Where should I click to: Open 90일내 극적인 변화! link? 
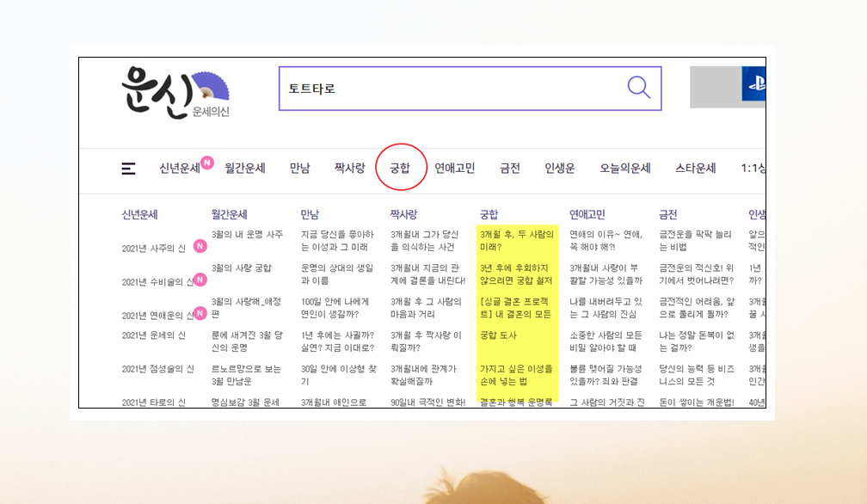(x=428, y=403)
